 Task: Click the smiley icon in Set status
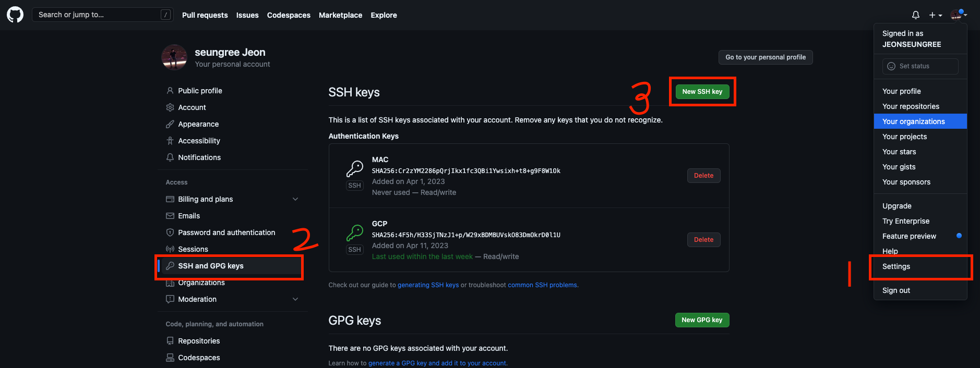pos(891,66)
